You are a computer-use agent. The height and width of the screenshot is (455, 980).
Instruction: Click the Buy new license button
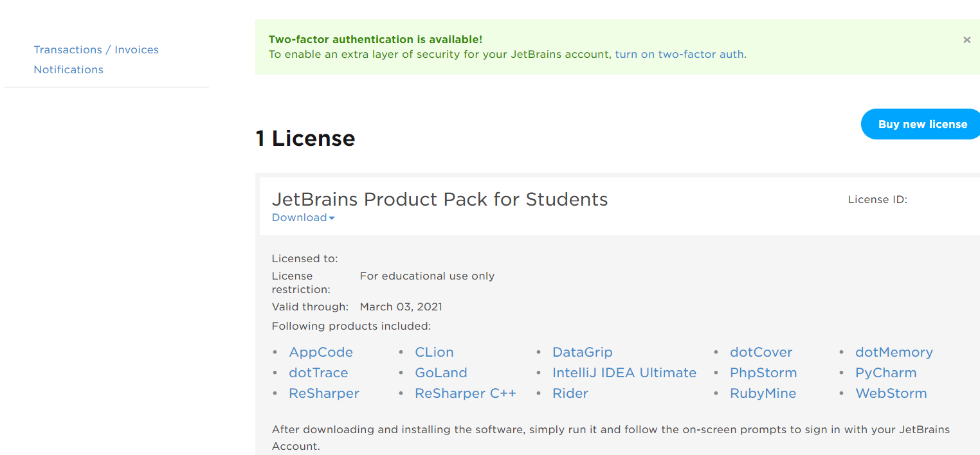921,125
